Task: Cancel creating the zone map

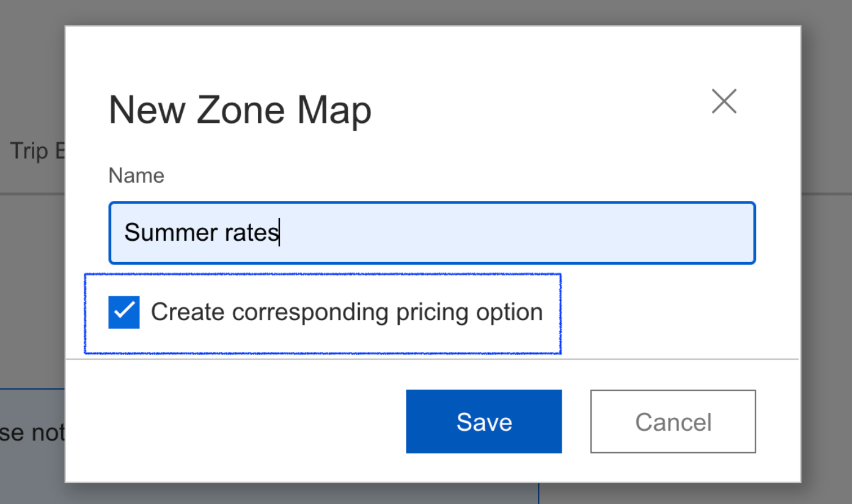Action: (x=673, y=422)
